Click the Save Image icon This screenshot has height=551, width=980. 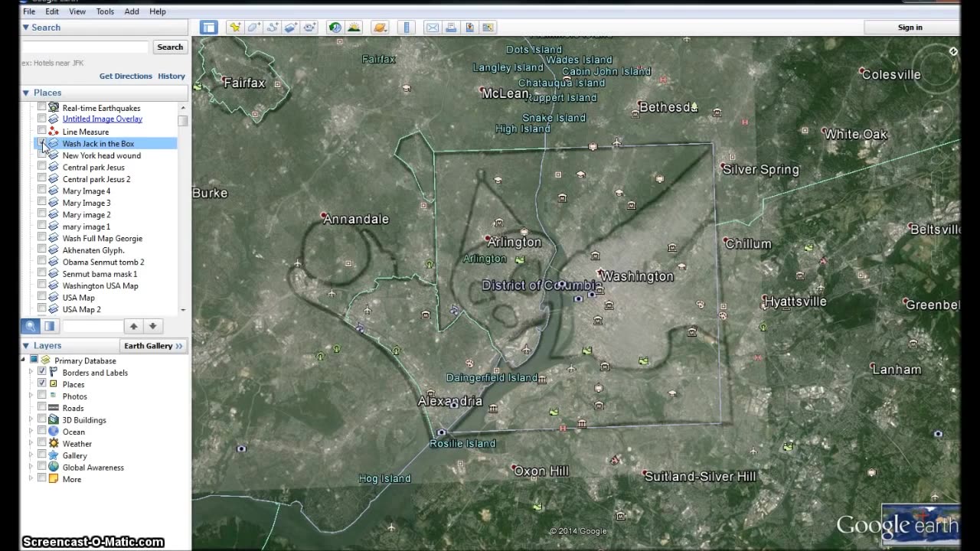469,28
